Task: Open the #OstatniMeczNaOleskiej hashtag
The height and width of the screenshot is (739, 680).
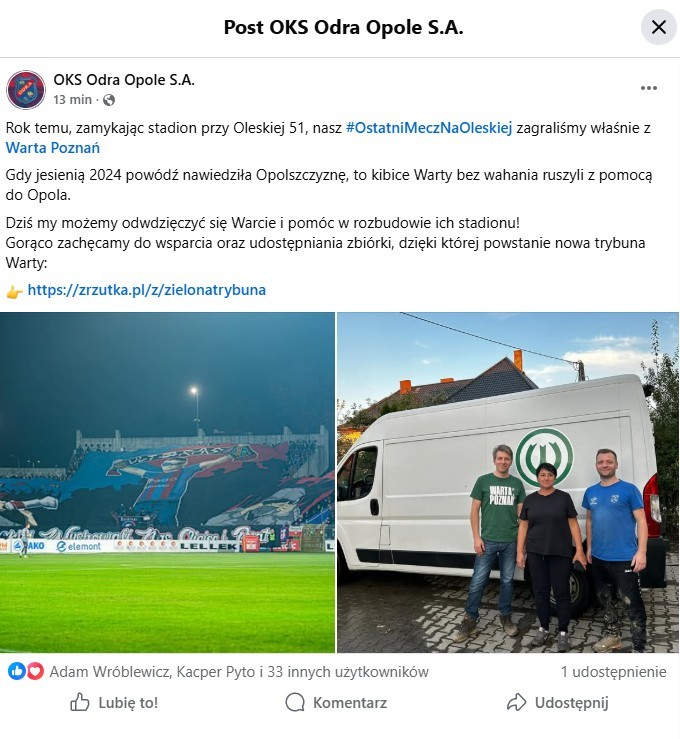Action: point(429,128)
